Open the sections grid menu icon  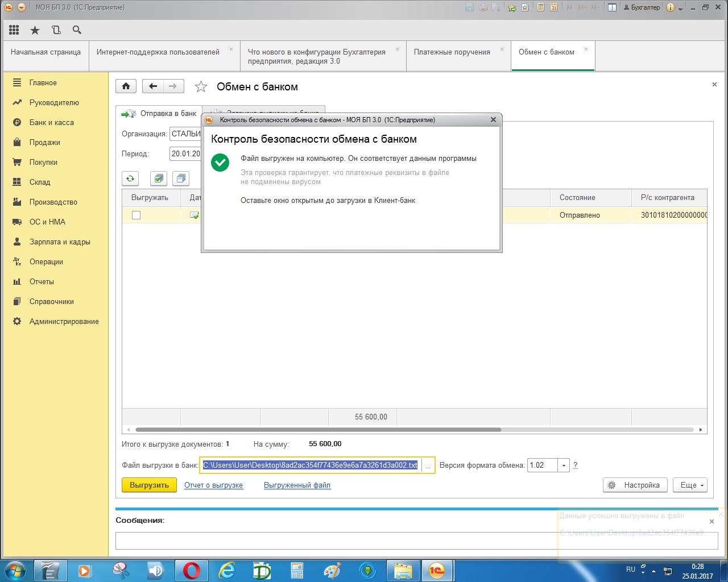[x=14, y=30]
